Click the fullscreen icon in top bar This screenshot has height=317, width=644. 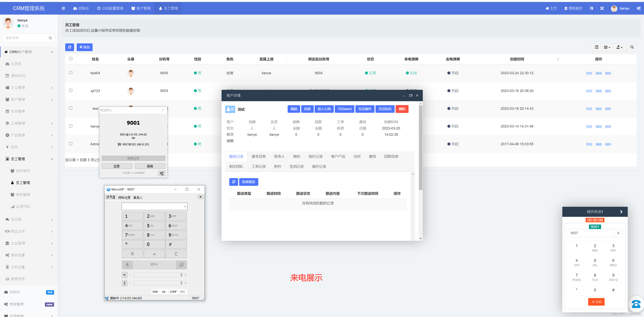(602, 8)
